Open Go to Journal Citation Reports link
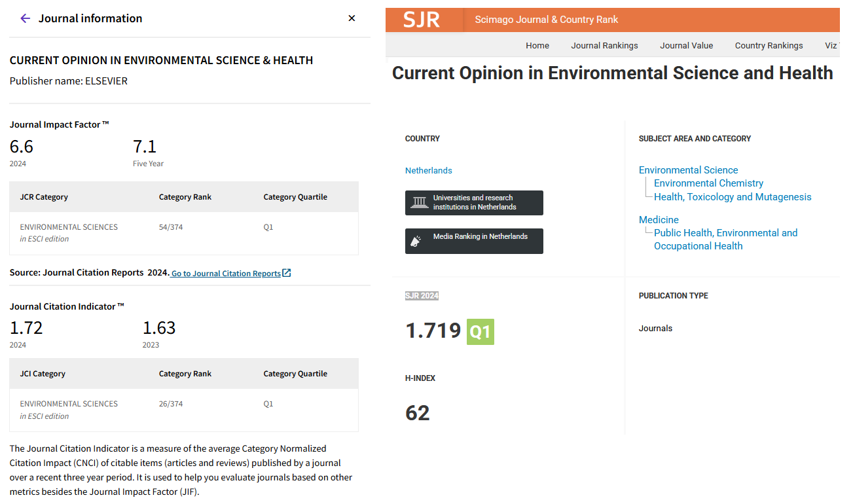Viewport: 853px width, 504px height. [226, 274]
